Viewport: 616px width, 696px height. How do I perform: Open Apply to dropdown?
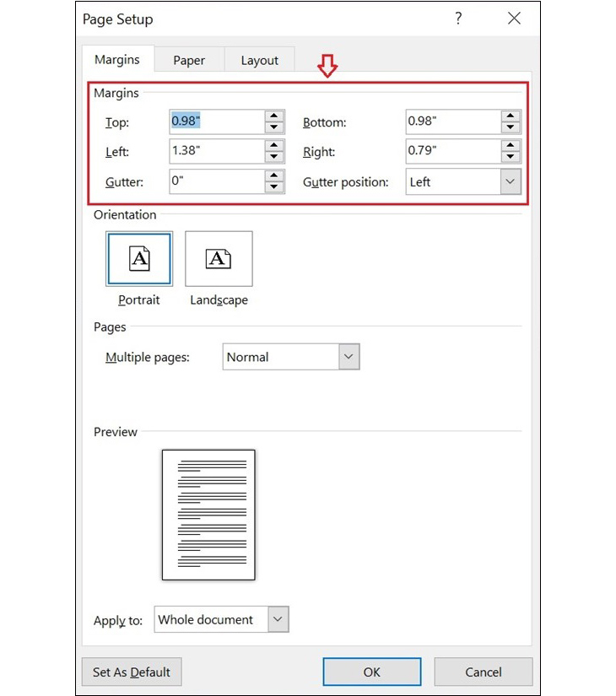click(278, 619)
